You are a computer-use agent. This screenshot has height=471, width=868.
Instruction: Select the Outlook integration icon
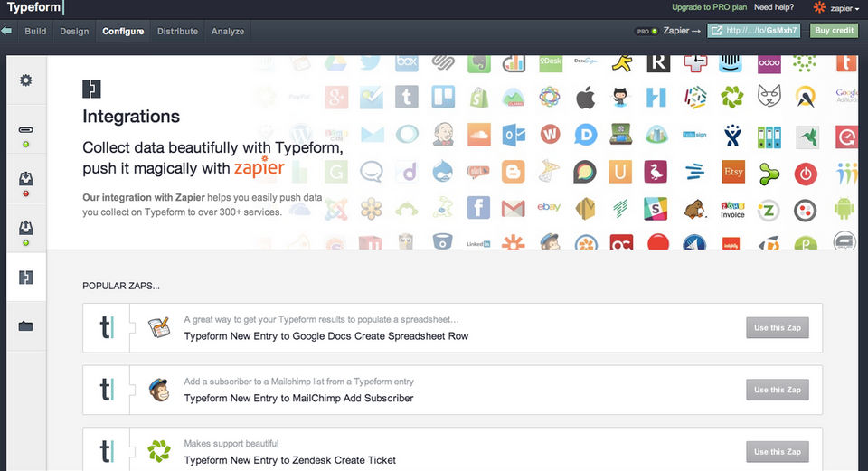pos(514,135)
